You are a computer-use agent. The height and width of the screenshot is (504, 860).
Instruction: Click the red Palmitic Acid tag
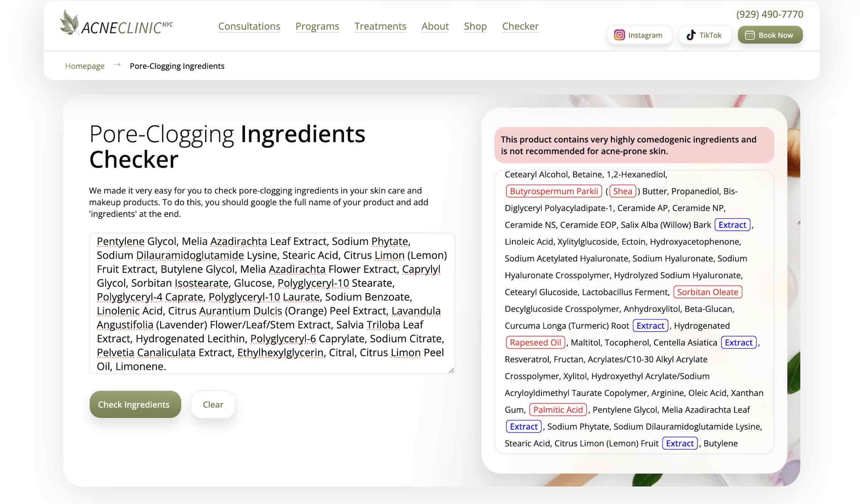click(558, 410)
